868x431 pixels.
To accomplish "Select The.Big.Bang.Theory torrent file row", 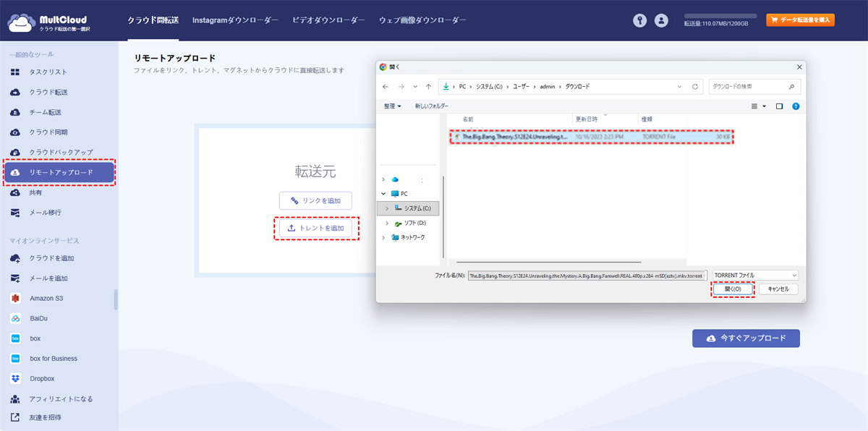I will point(592,136).
